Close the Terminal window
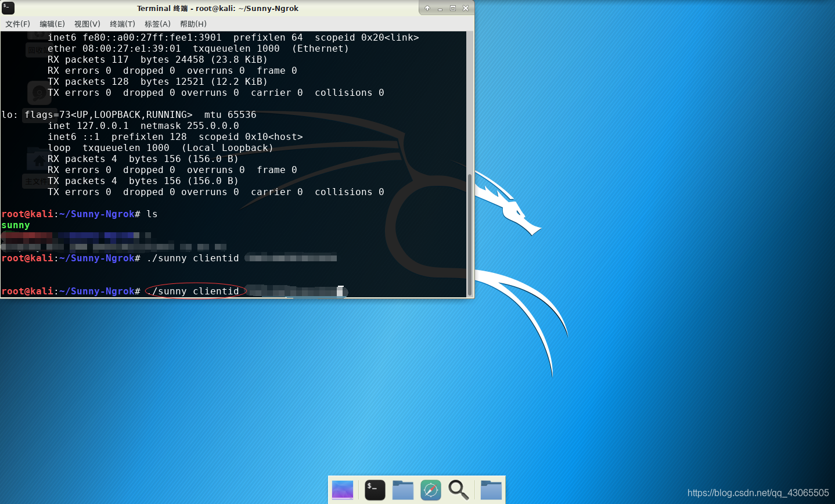This screenshot has height=504, width=835. (x=466, y=8)
